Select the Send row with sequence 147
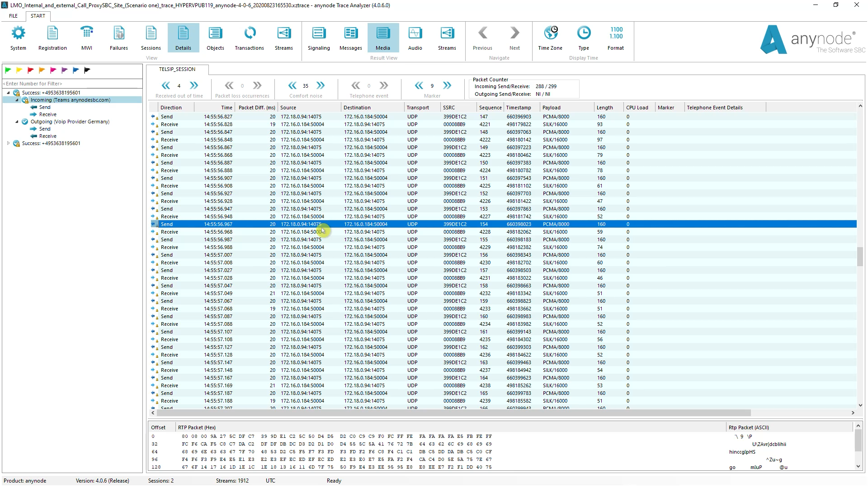This screenshot has height=488, width=868. click(503, 117)
